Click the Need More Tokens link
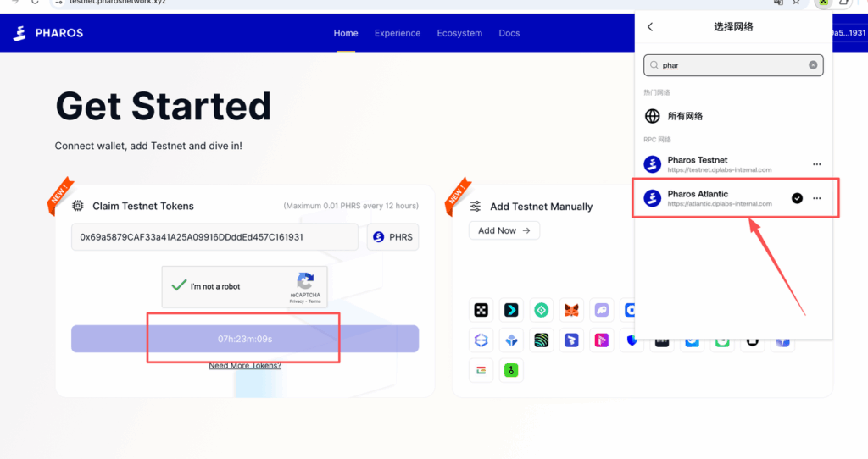Viewport: 868px width, 459px height. coord(245,366)
